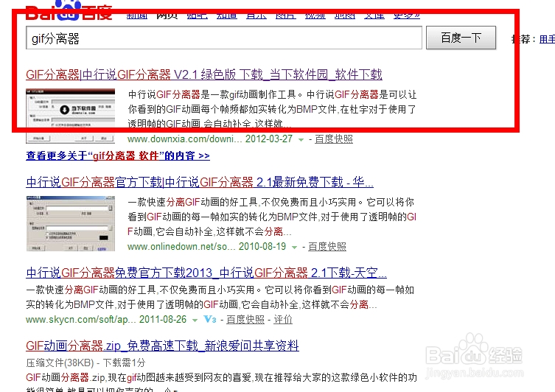Open the 更多» navigation link
Image resolution: width=555 pixels, height=392 pixels.
pyautogui.click(x=407, y=15)
